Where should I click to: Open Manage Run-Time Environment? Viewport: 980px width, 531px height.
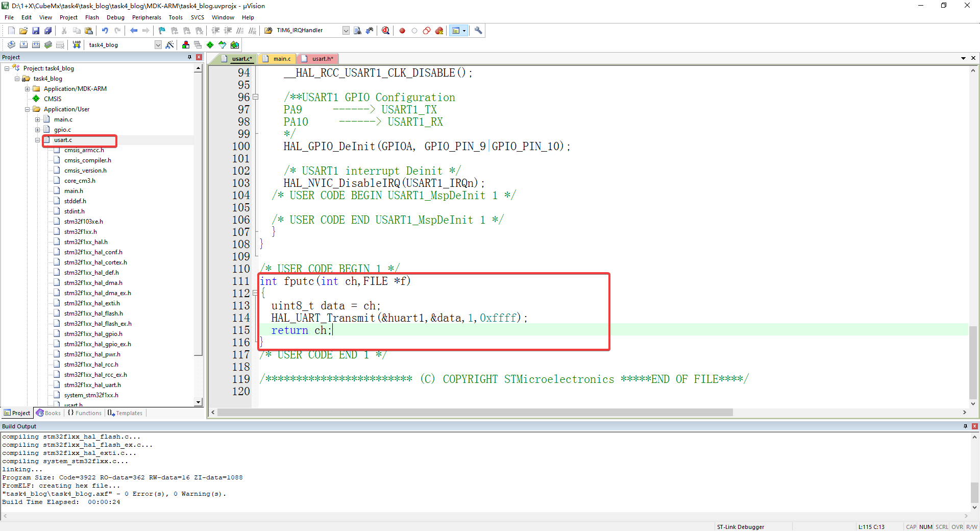click(x=210, y=45)
